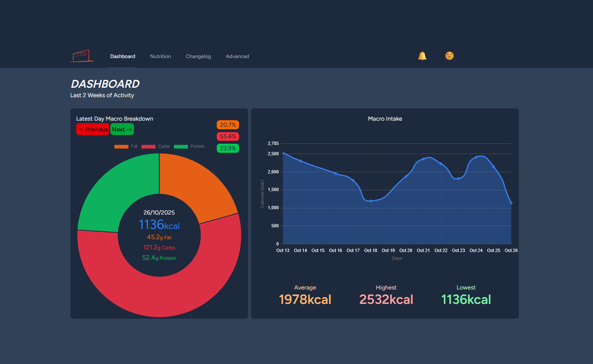Open the Changelog tab
This screenshot has height=364, width=593.
click(x=198, y=56)
